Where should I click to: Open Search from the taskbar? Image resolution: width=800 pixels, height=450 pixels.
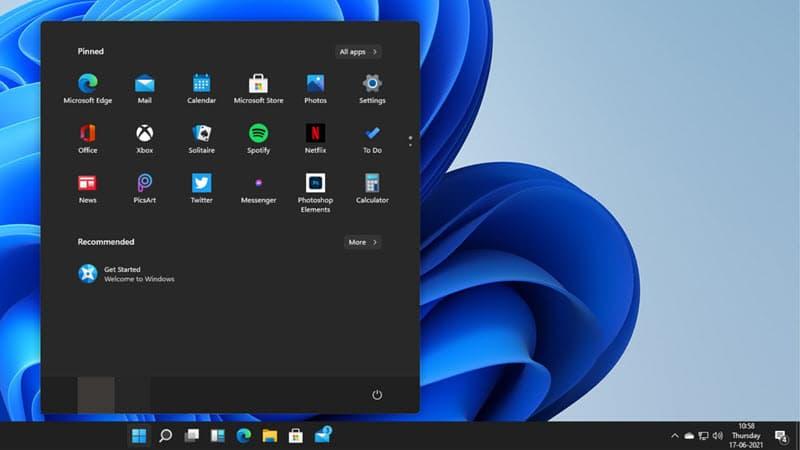coord(166,436)
